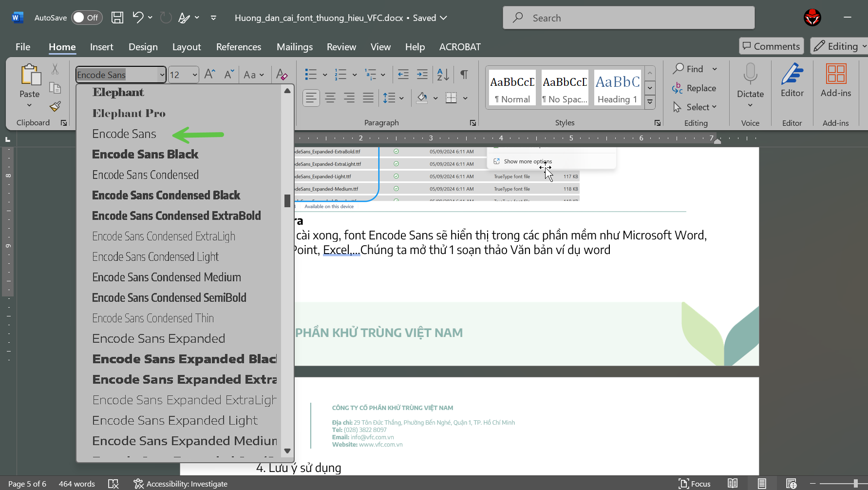Click the Replace button
Viewport: 868px width, 490px height.
694,88
